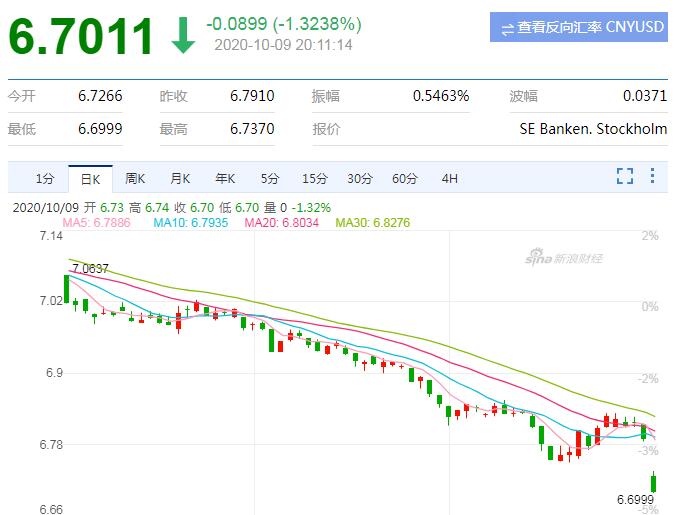Click the fullscreen chart icon

[625, 177]
